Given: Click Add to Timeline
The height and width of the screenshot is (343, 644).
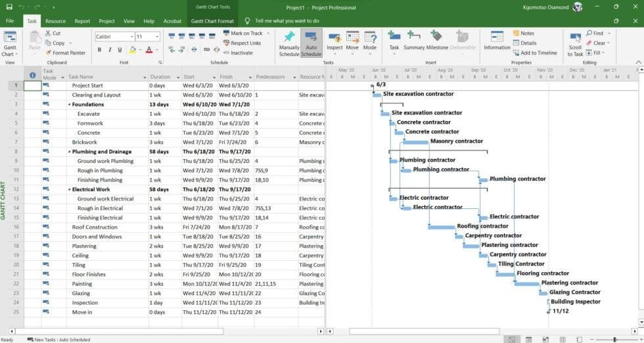Looking at the screenshot, I should pyautogui.click(x=535, y=53).
